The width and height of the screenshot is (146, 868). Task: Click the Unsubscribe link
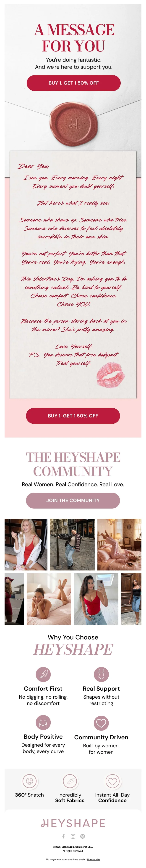(x=93, y=860)
